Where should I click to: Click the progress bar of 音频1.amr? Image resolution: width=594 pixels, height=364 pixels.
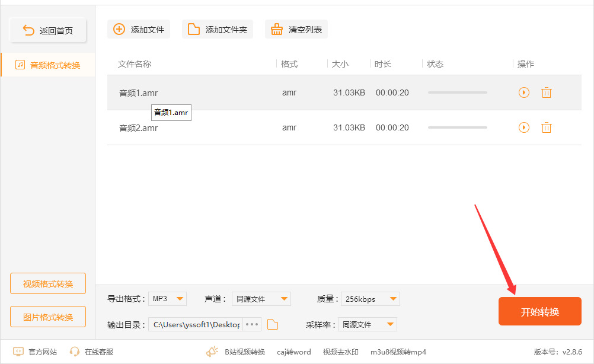point(458,92)
